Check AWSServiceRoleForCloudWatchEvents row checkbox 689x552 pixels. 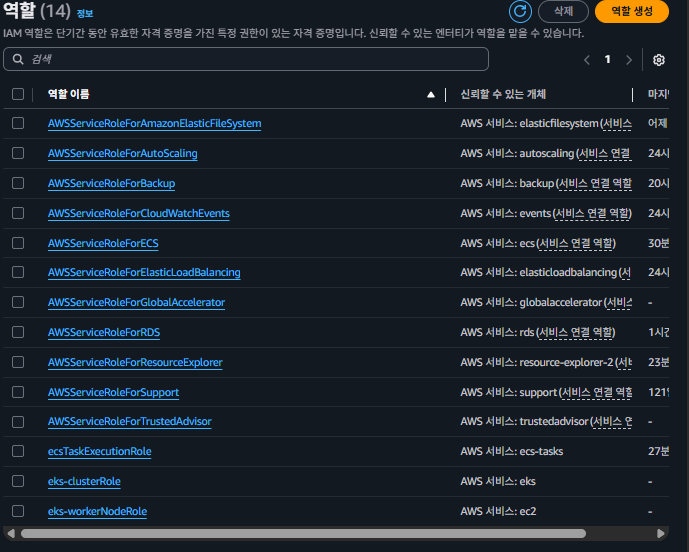click(x=18, y=213)
